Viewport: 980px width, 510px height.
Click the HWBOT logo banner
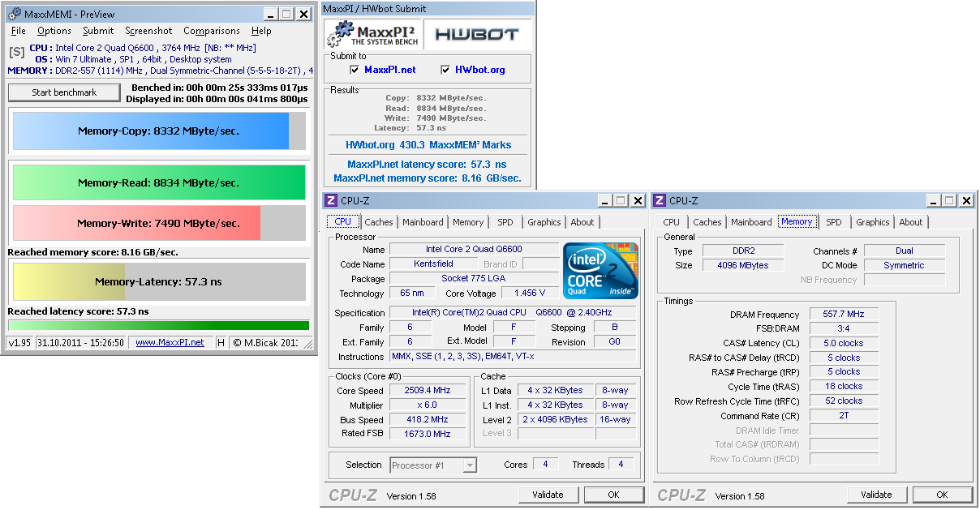[x=479, y=35]
